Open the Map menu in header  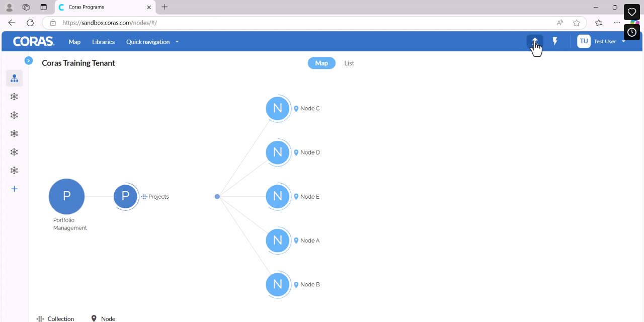(74, 42)
